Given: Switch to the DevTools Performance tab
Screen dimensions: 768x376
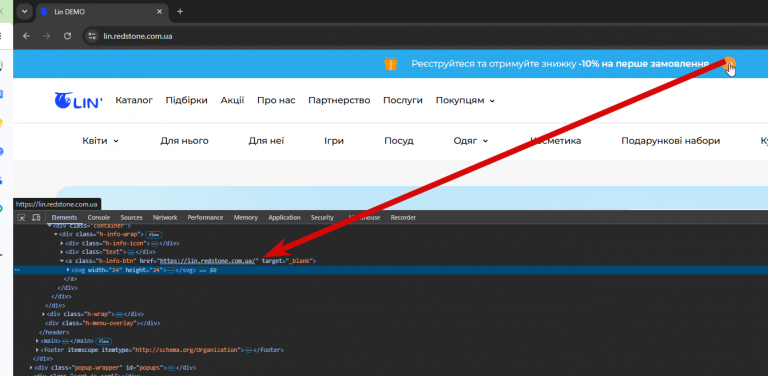Looking at the screenshot, I should (205, 217).
